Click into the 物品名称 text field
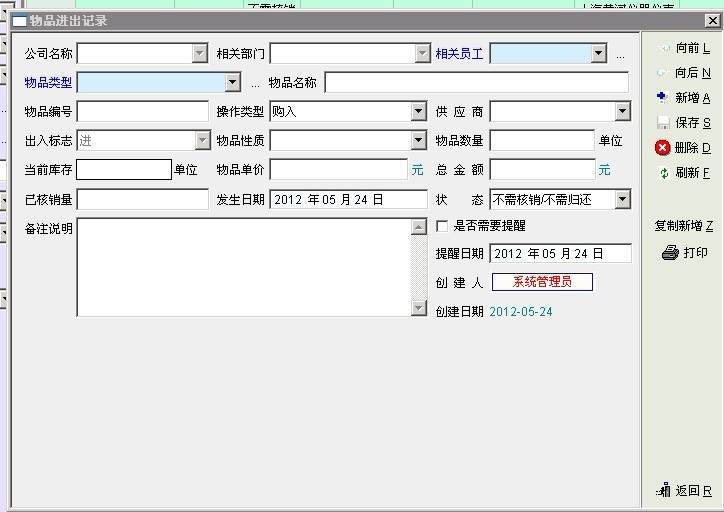The width and height of the screenshot is (724, 512). pyautogui.click(x=476, y=83)
